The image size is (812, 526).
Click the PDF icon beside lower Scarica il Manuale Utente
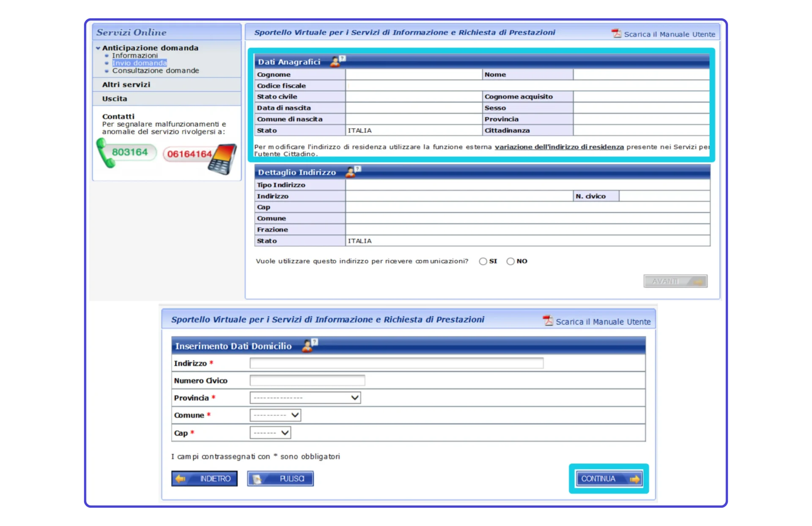[548, 321]
